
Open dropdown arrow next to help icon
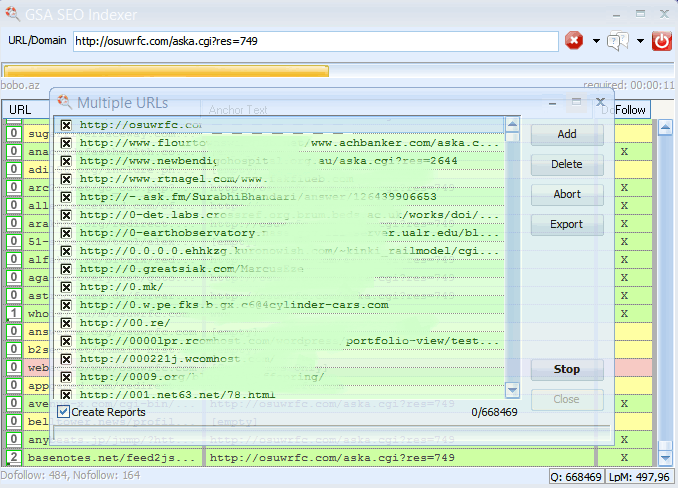click(639, 41)
